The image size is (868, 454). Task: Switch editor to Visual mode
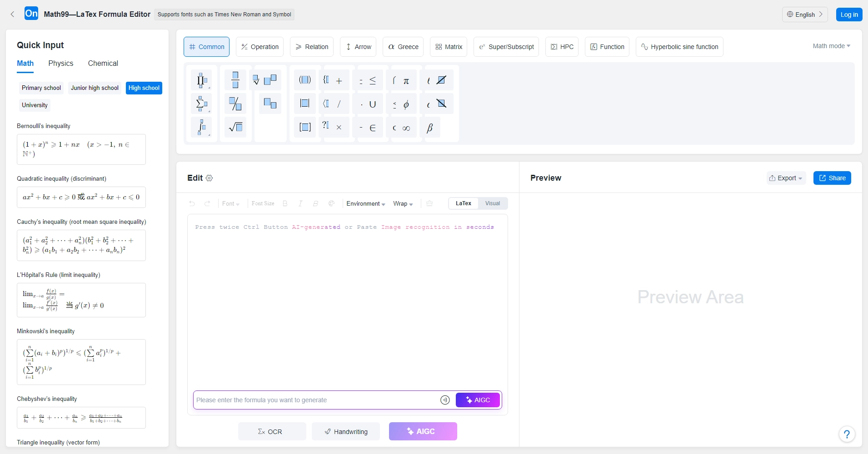click(493, 203)
